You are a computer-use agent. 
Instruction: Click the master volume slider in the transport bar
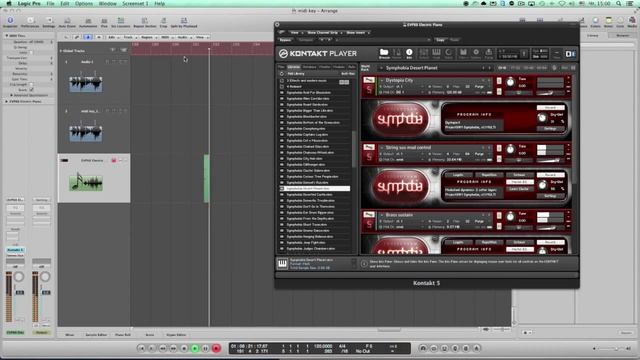(611, 349)
